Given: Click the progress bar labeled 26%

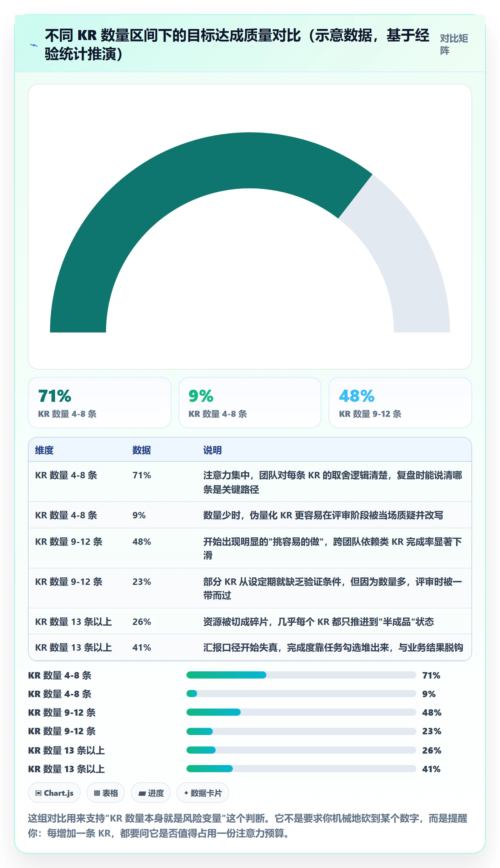Looking at the screenshot, I should (301, 750).
